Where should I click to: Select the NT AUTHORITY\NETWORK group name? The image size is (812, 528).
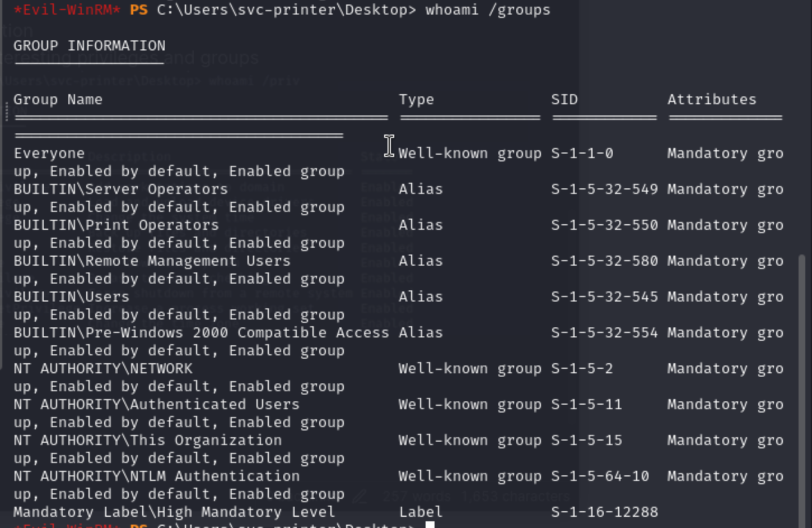[102, 368]
